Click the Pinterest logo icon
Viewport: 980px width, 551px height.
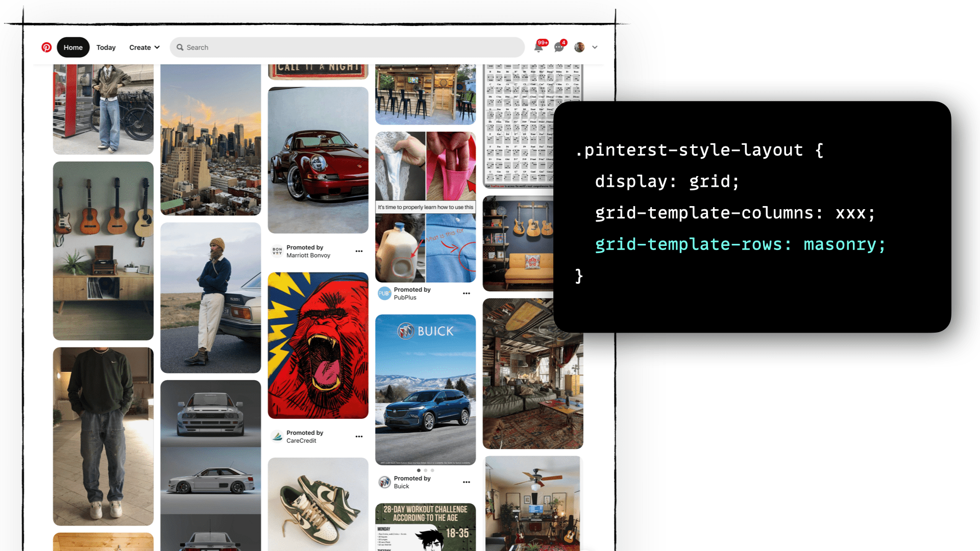[x=46, y=47]
